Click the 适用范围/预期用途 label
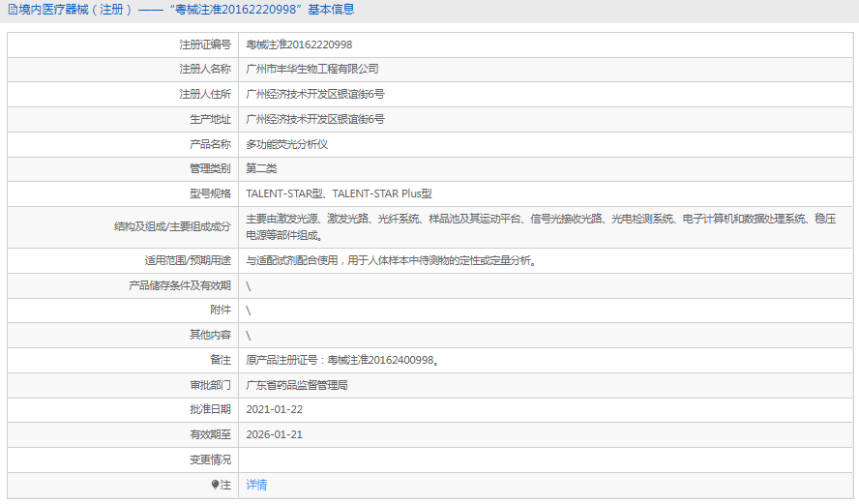This screenshot has width=859, height=504. pos(188,260)
